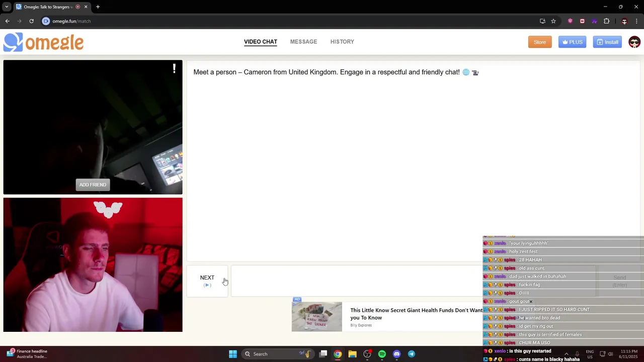Click the orange Store button
Image resolution: width=644 pixels, height=362 pixels.
540,42
